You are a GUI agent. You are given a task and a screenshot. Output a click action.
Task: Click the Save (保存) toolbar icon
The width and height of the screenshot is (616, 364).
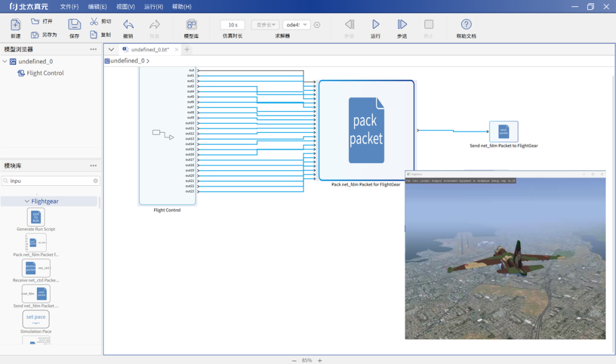tap(74, 24)
